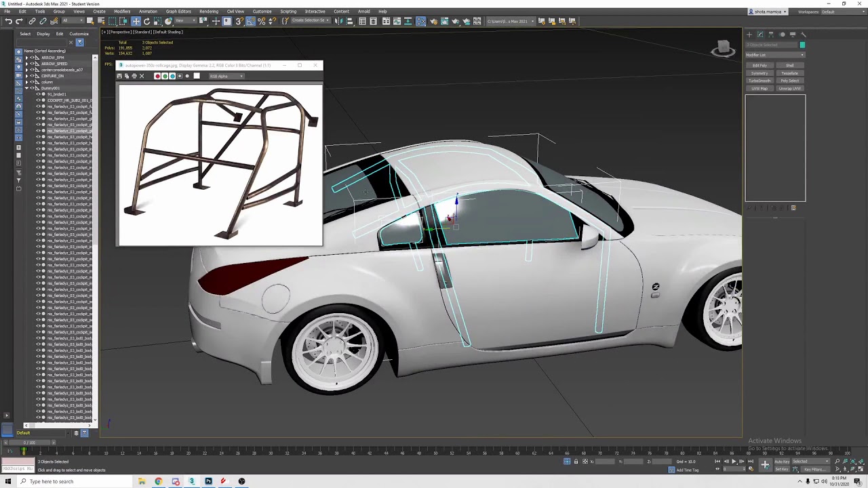The image size is (868, 488).
Task: Open the Utilities wrench panel tab
Action: 804,35
